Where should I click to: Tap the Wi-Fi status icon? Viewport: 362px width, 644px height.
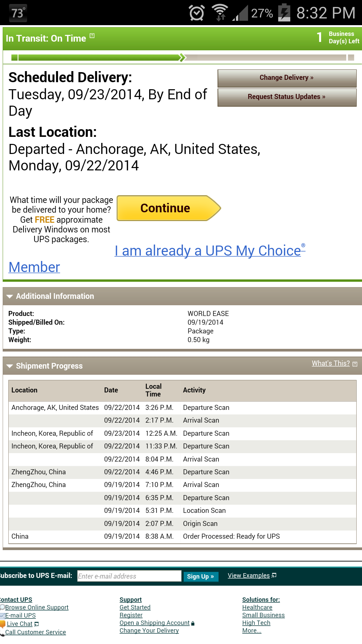click(x=220, y=13)
